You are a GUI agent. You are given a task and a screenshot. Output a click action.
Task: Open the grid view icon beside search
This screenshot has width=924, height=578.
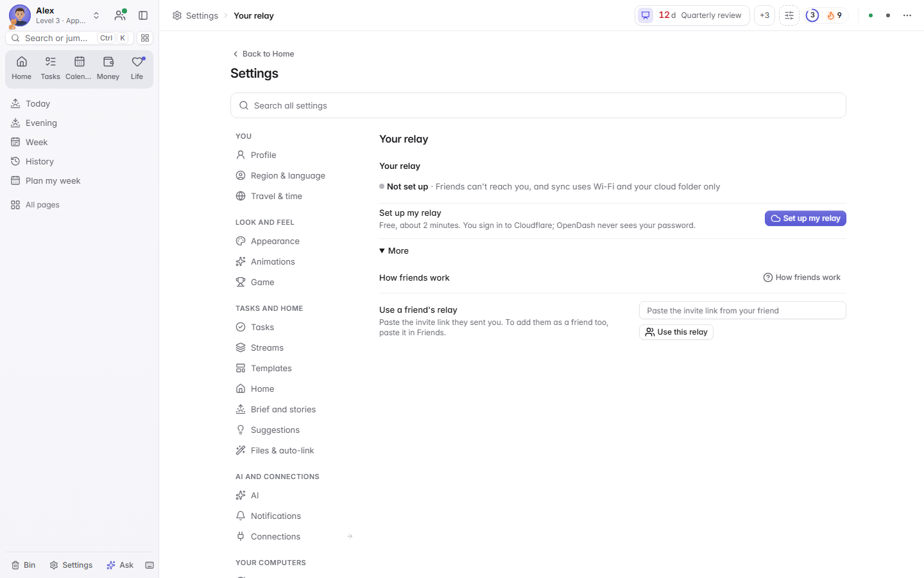pyautogui.click(x=145, y=38)
